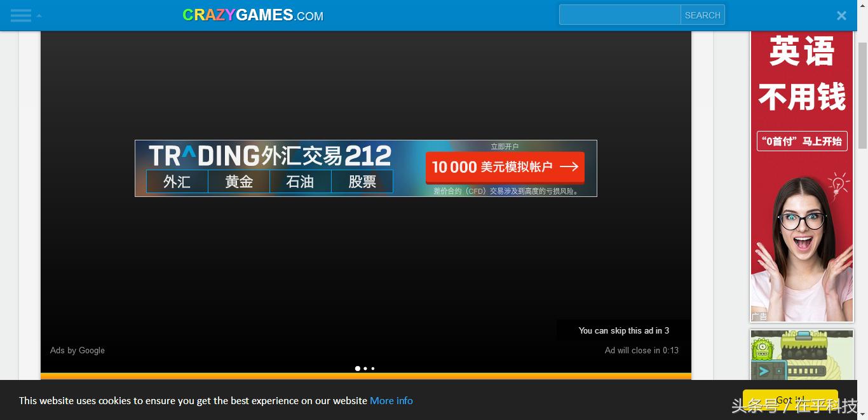
Task: Click the Ads by Google label
Action: tap(77, 350)
